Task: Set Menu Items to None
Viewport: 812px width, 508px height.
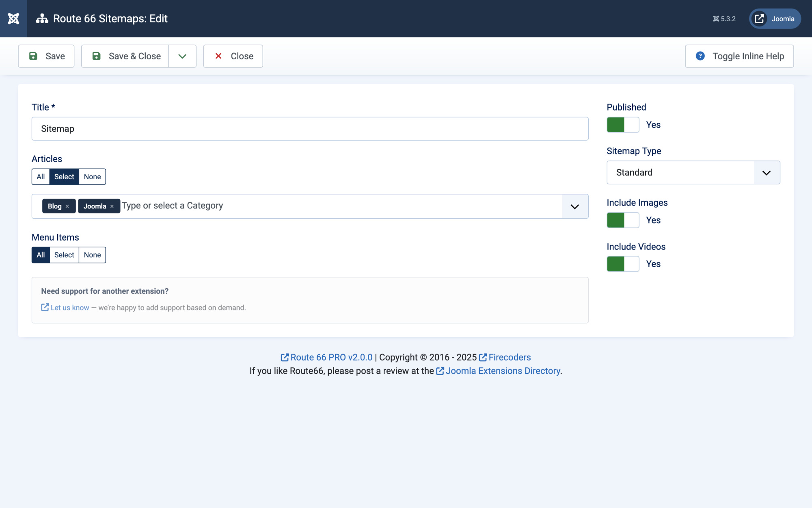Action: [92, 255]
